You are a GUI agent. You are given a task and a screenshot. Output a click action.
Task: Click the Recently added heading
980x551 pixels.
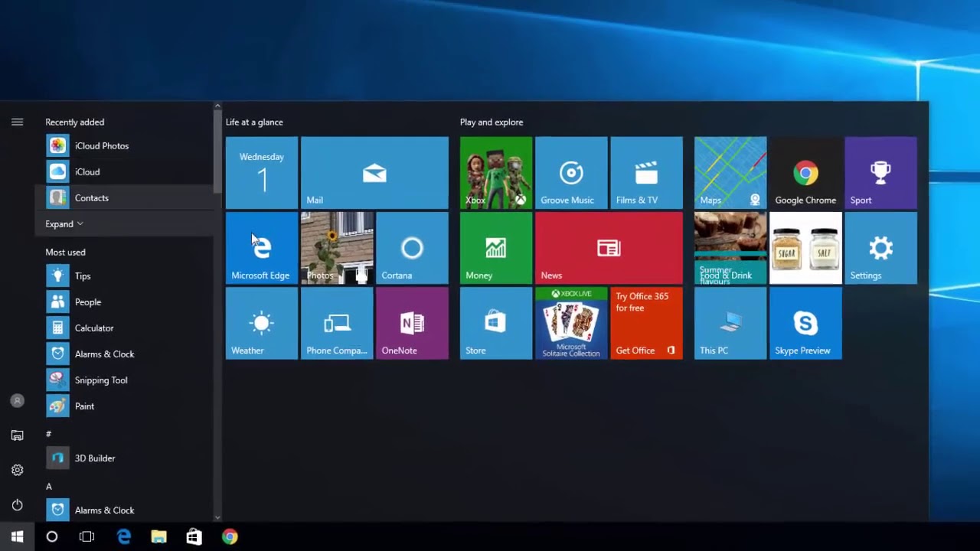point(74,122)
